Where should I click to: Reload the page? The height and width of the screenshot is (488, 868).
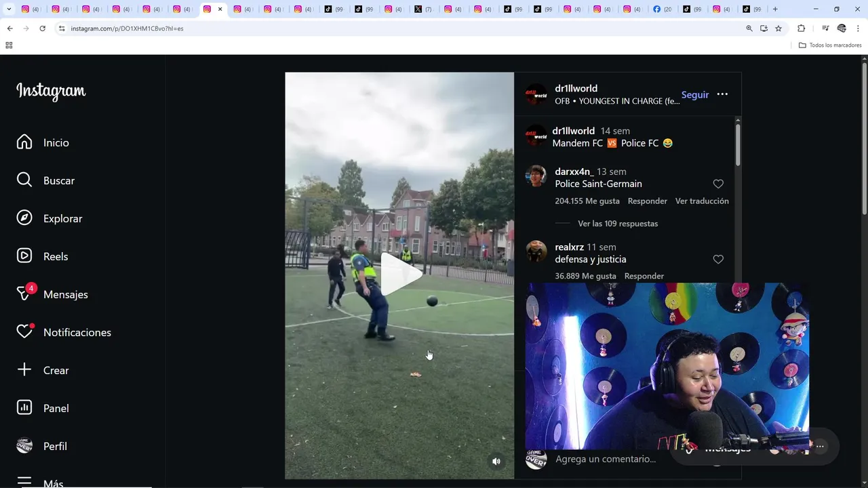(x=42, y=28)
